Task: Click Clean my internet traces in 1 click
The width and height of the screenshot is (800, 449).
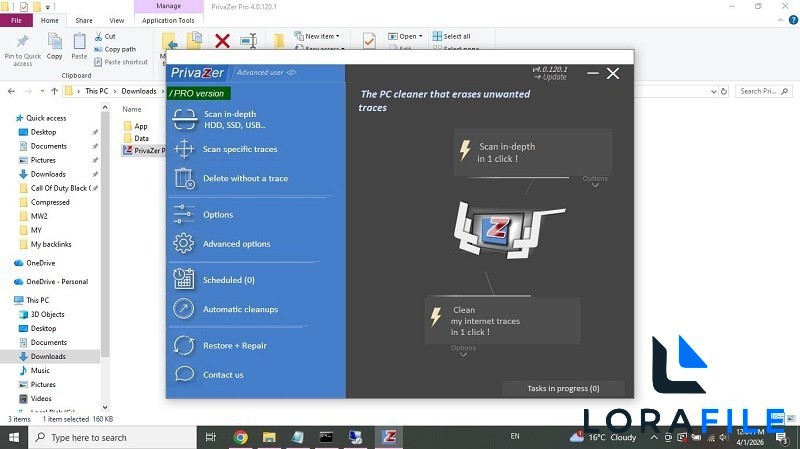Action: [502, 320]
